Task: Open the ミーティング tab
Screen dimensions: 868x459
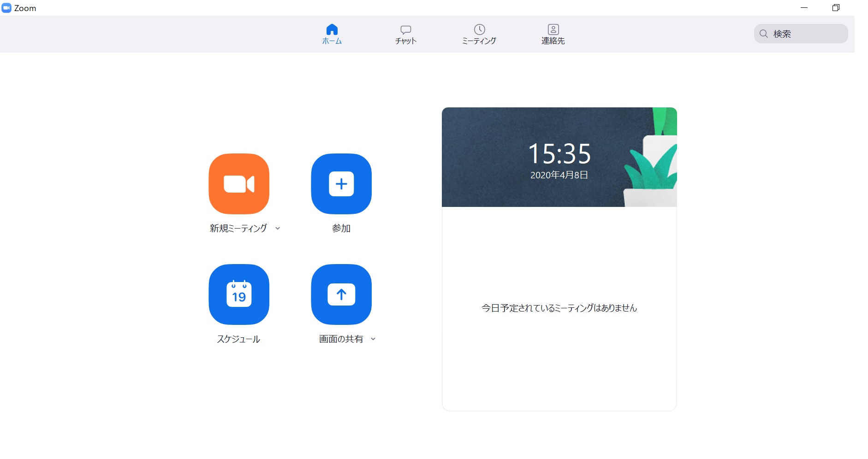Action: (479, 34)
